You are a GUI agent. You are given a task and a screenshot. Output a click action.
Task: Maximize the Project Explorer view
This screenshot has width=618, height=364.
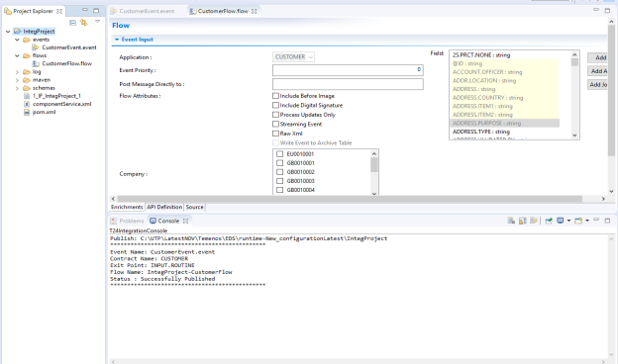(96, 11)
